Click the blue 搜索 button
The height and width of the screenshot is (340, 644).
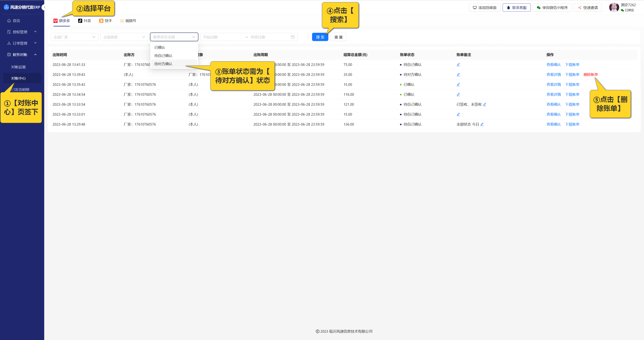point(320,37)
